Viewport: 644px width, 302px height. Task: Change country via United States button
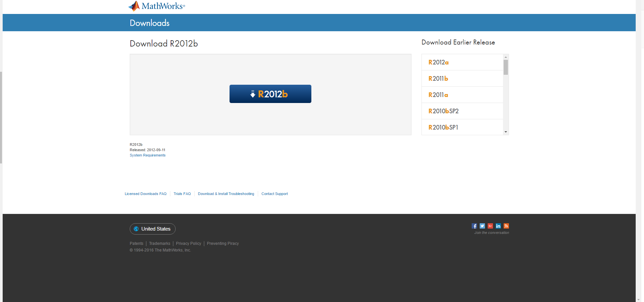pyautogui.click(x=152, y=229)
